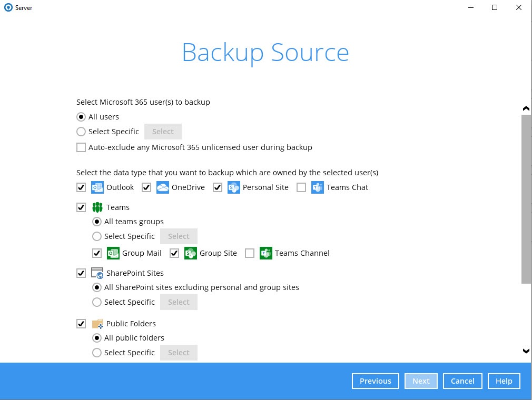532x400 pixels.
Task: Click the SharePoint Sites icon
Action: tap(97, 273)
